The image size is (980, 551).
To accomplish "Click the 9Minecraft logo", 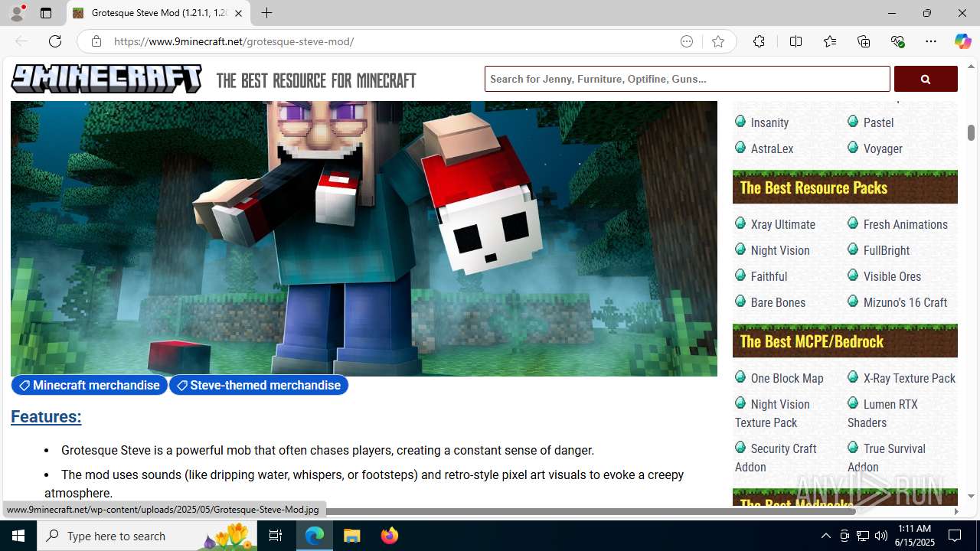I will click(106, 79).
